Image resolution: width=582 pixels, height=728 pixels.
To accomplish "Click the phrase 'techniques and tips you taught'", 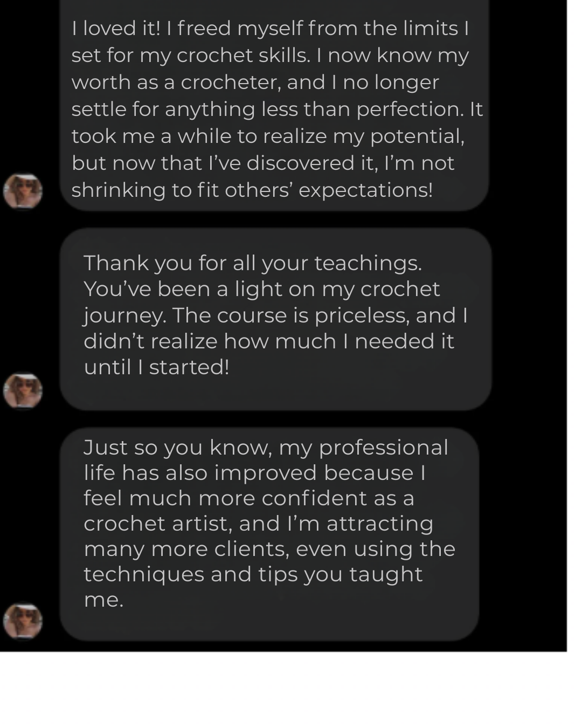I will (253, 574).
